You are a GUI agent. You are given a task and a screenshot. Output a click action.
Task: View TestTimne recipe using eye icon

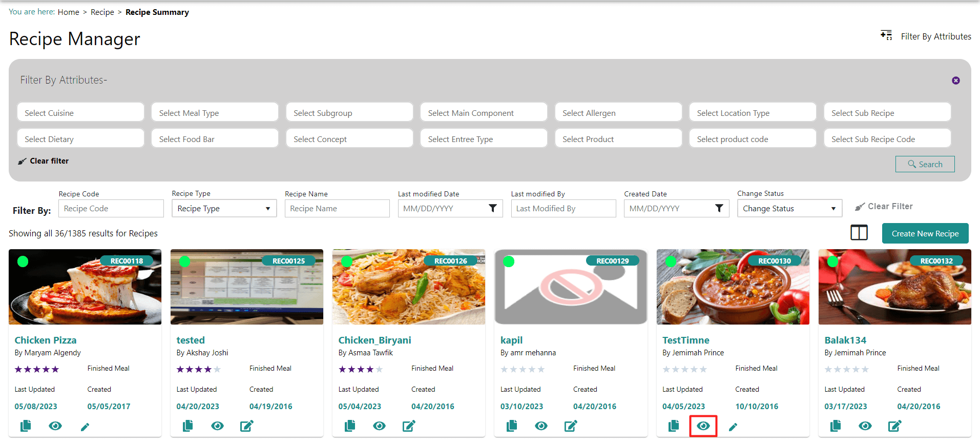click(x=703, y=426)
